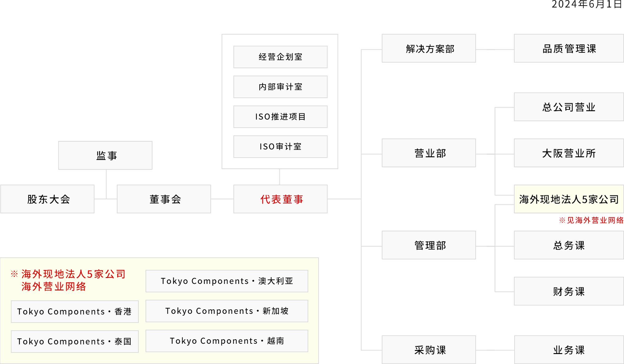Select the 营业部 department box
624x364 pixels.
429,153
